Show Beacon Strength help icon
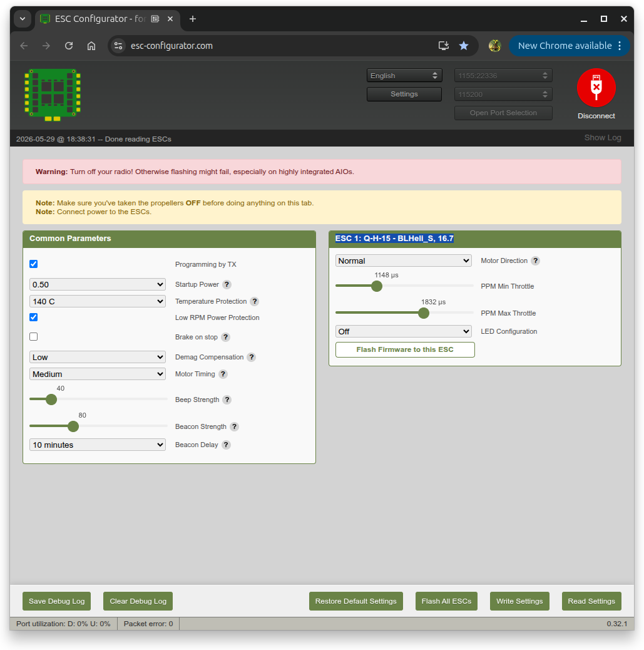 pyautogui.click(x=235, y=427)
